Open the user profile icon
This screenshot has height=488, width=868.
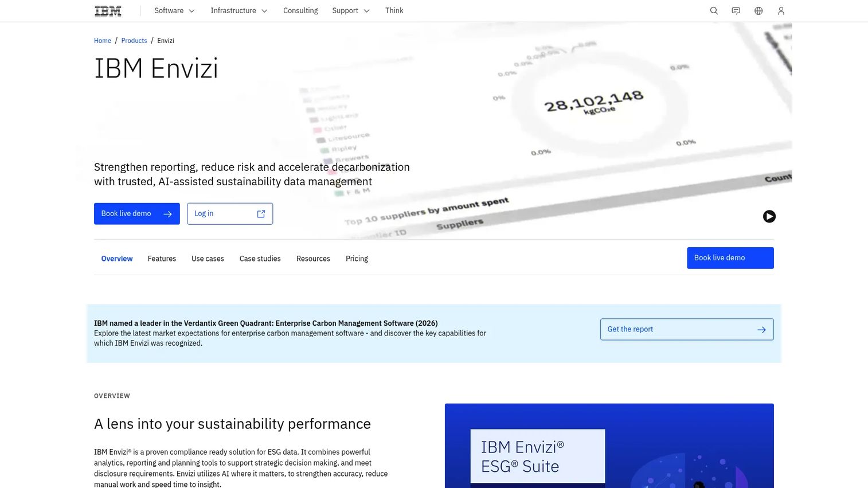pyautogui.click(x=781, y=11)
